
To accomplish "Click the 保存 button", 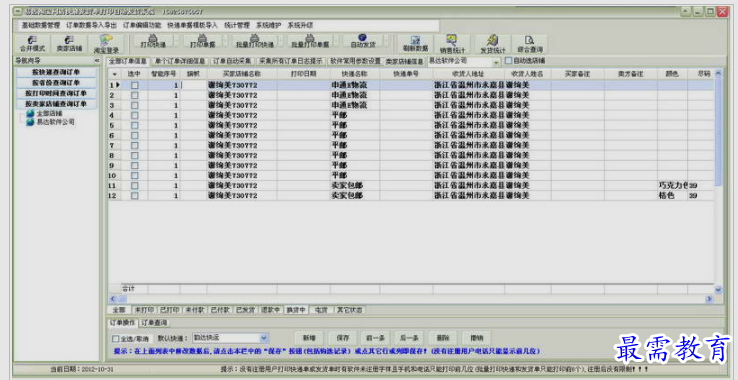I will coord(343,338).
